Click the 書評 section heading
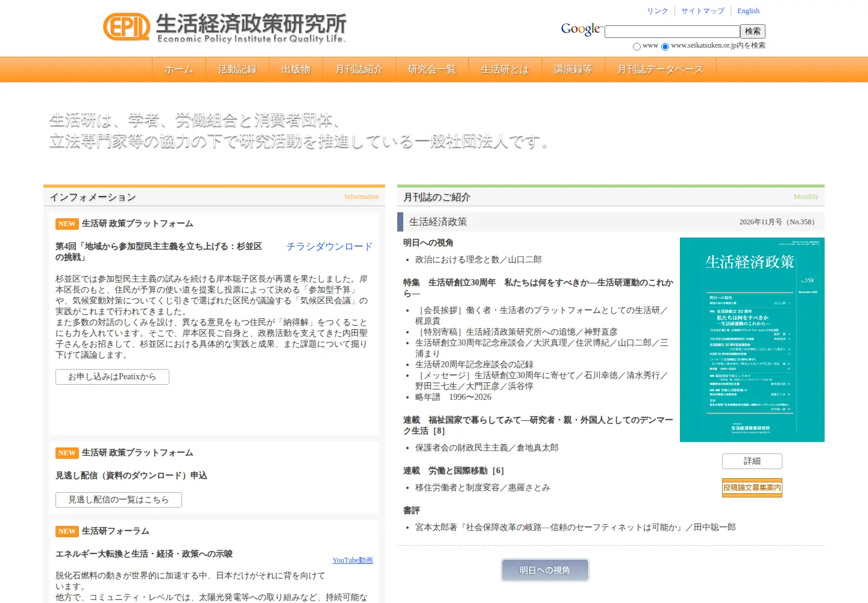Image resolution: width=868 pixels, height=603 pixels. pos(412,511)
